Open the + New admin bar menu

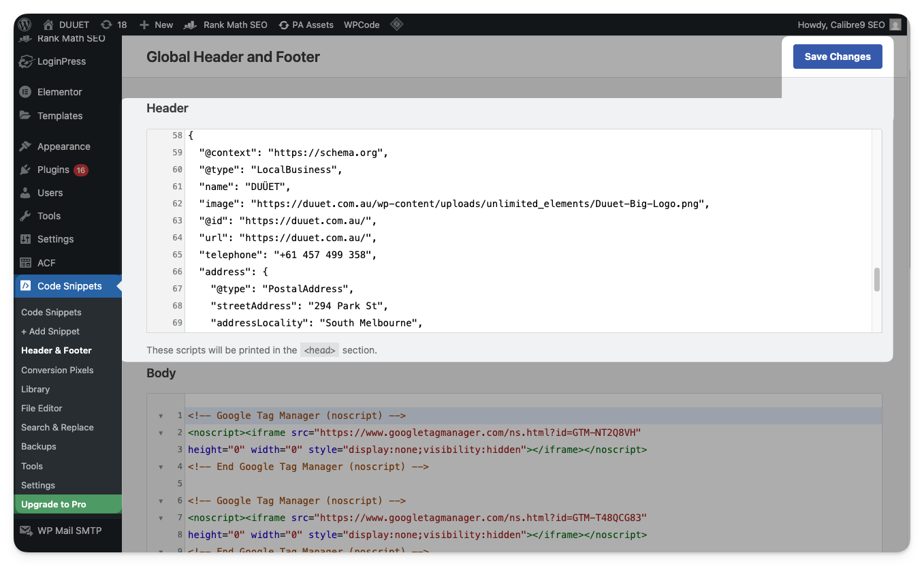156,25
